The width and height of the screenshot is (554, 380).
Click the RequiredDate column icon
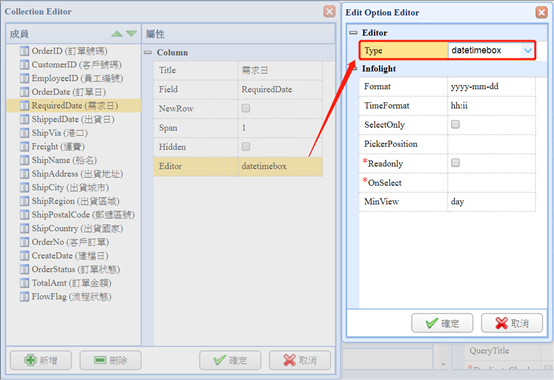pos(24,106)
